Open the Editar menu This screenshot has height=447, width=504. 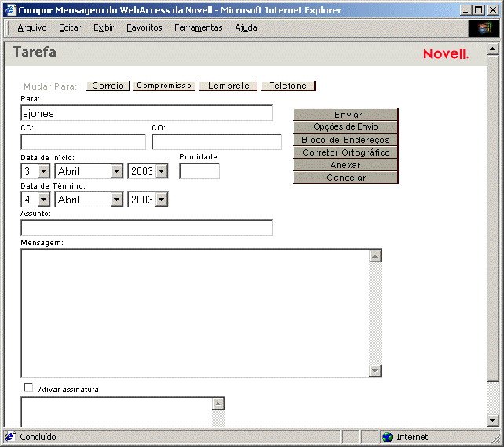click(x=70, y=28)
